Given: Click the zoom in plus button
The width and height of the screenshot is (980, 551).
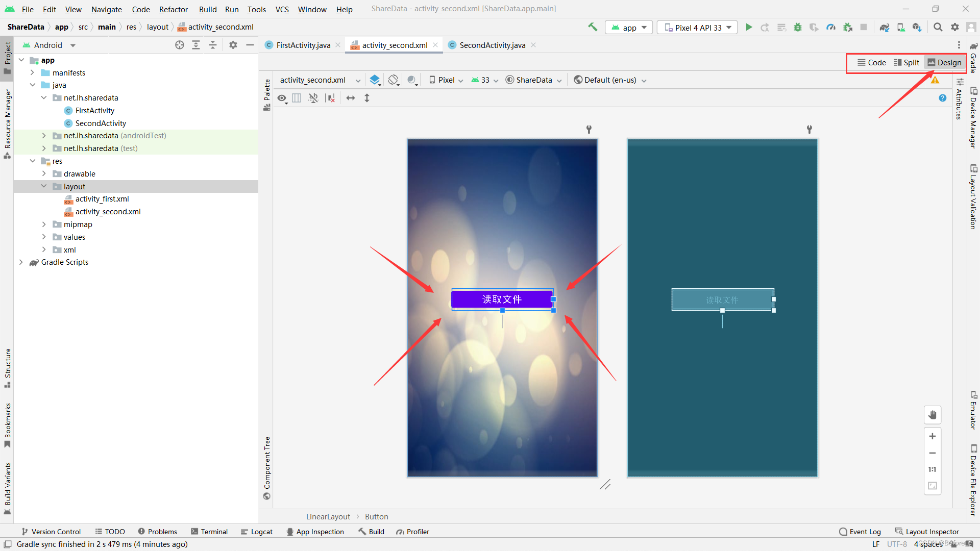Looking at the screenshot, I should [932, 436].
